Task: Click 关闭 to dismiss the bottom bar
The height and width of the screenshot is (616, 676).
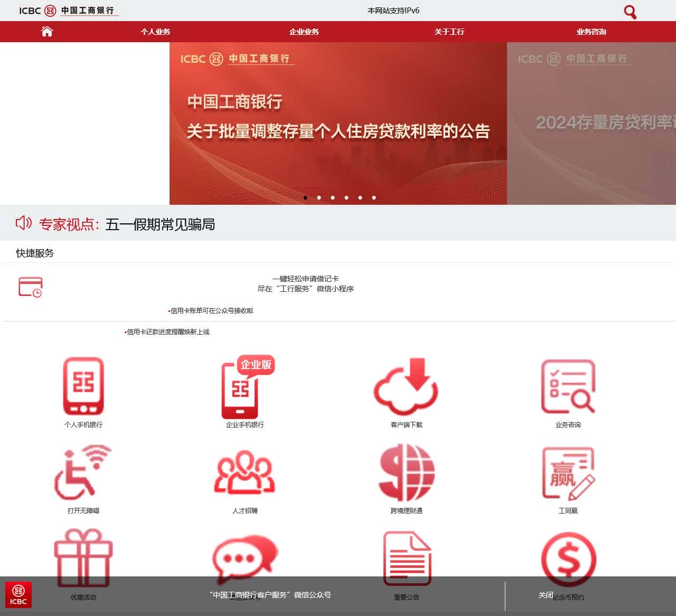Action: 546,595
